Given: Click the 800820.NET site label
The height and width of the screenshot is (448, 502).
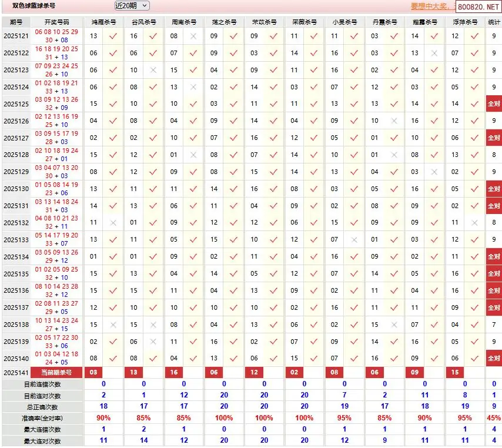Looking at the screenshot, I should pyautogui.click(x=478, y=7).
